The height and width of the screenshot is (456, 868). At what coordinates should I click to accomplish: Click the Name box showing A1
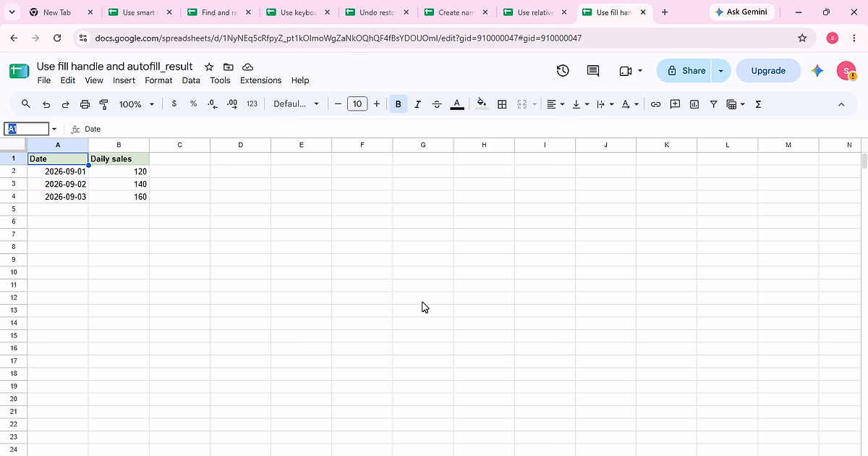tap(27, 129)
